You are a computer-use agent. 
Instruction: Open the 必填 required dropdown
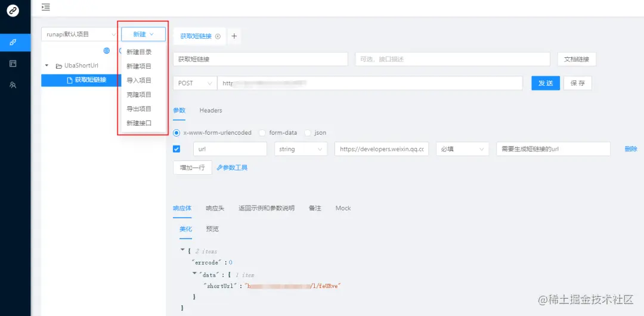pyautogui.click(x=463, y=149)
